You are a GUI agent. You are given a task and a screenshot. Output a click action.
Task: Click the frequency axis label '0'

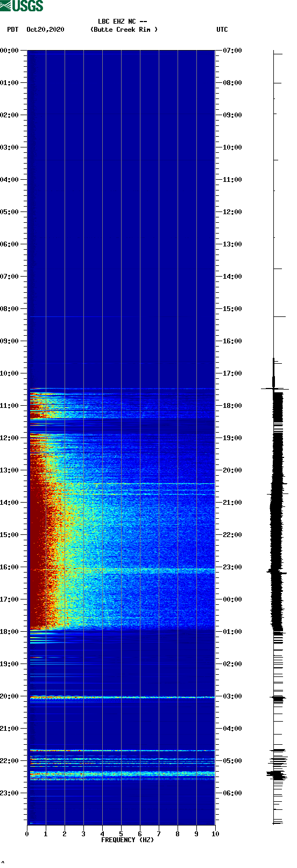click(x=27, y=834)
